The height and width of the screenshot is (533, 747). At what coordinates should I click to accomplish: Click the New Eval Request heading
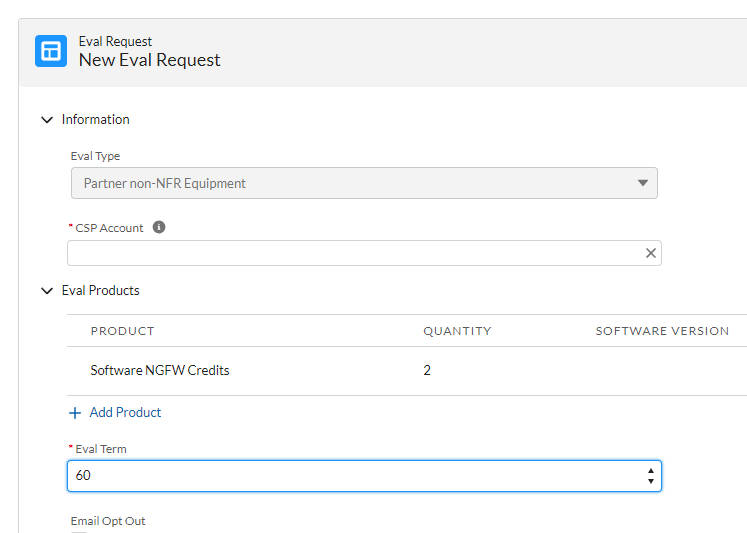150,60
